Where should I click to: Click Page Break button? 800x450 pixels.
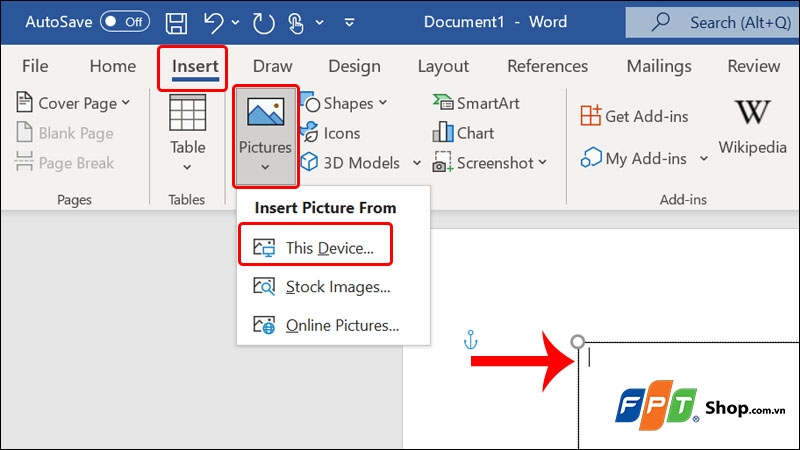point(65,163)
